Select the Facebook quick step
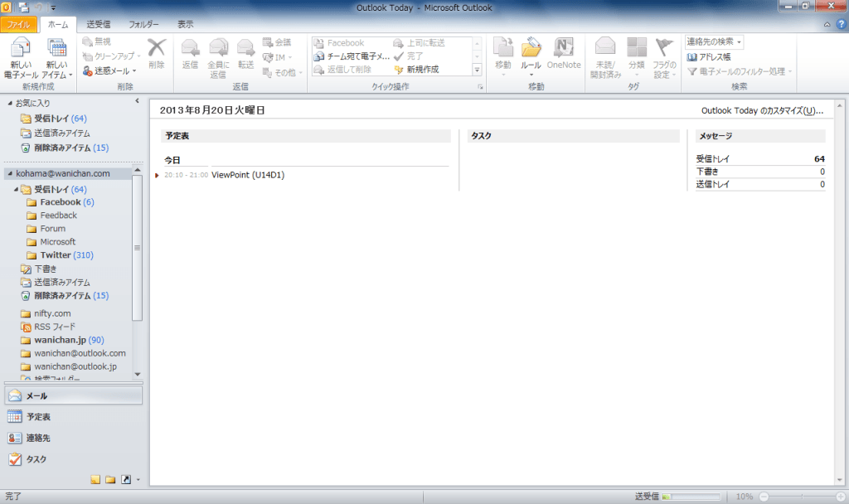The height and width of the screenshot is (504, 849). click(339, 43)
